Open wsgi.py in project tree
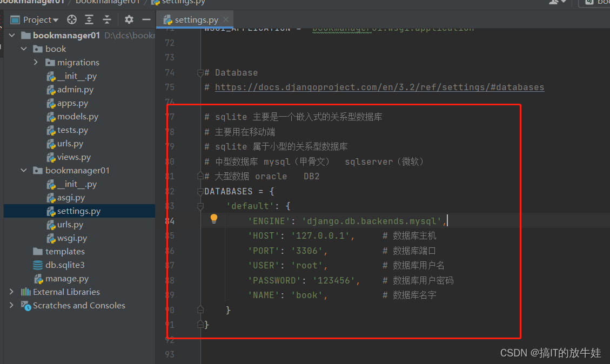Viewport: 610px width, 364px height. [72, 238]
